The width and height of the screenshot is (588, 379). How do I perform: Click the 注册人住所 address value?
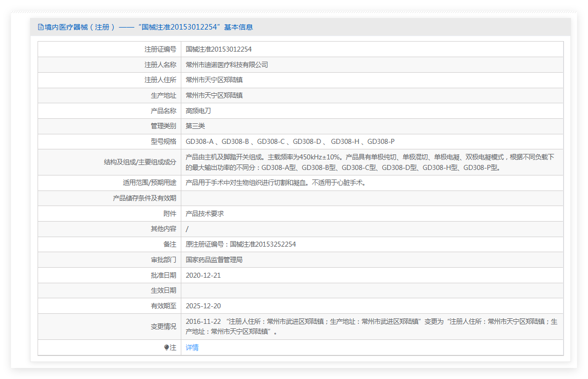pyautogui.click(x=214, y=80)
